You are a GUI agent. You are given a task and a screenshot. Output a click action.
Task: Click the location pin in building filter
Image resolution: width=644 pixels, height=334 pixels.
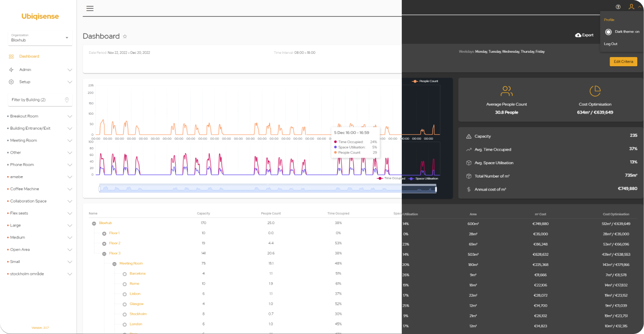pos(67,100)
